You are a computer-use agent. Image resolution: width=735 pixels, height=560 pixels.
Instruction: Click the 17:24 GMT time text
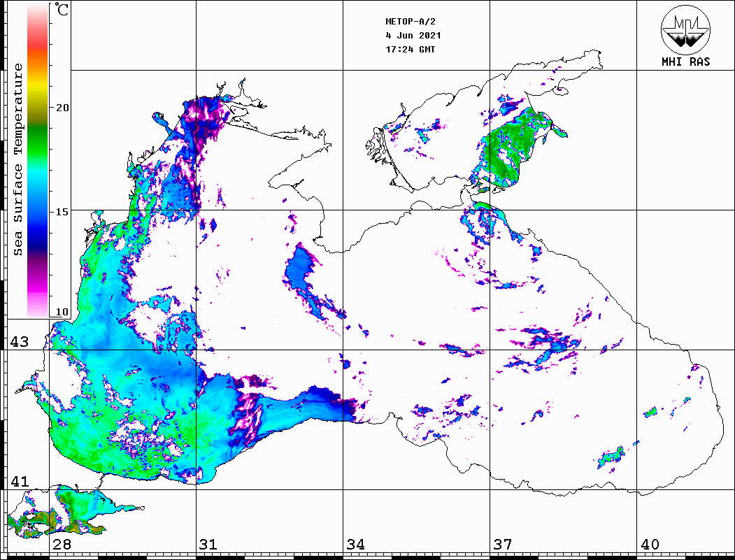pos(410,49)
